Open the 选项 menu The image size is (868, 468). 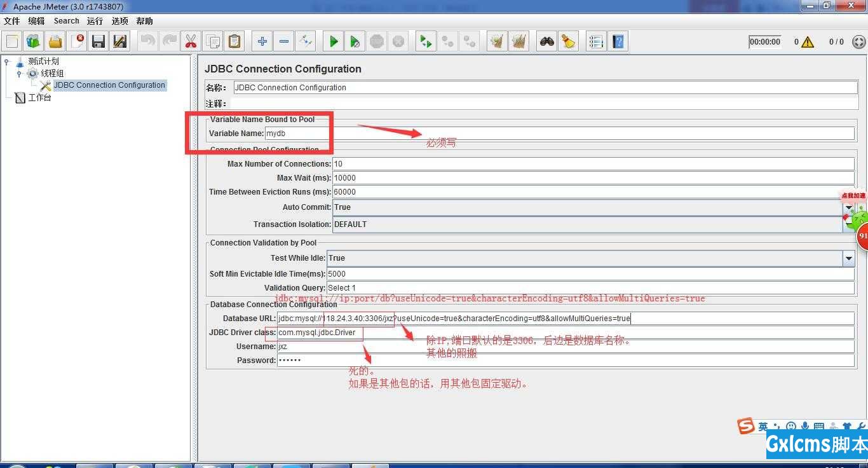pyautogui.click(x=120, y=21)
